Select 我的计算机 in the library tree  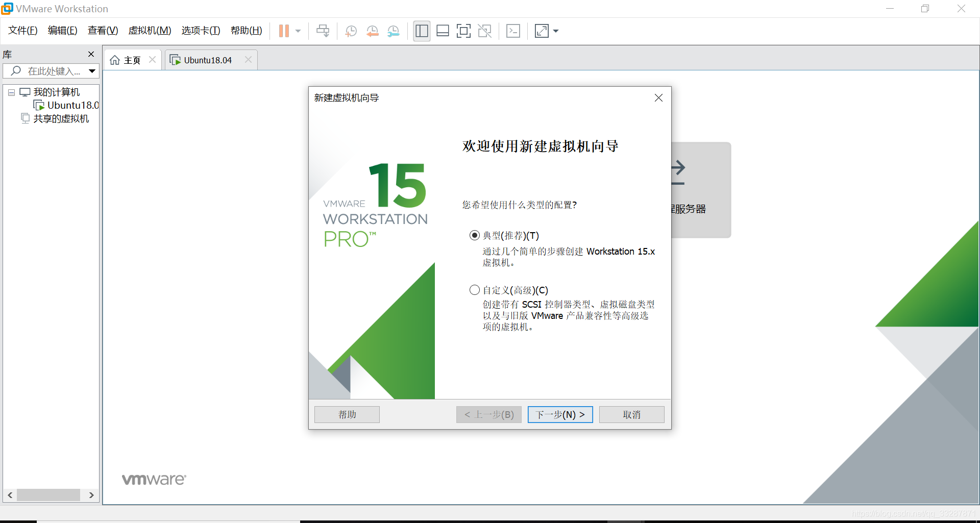point(57,92)
